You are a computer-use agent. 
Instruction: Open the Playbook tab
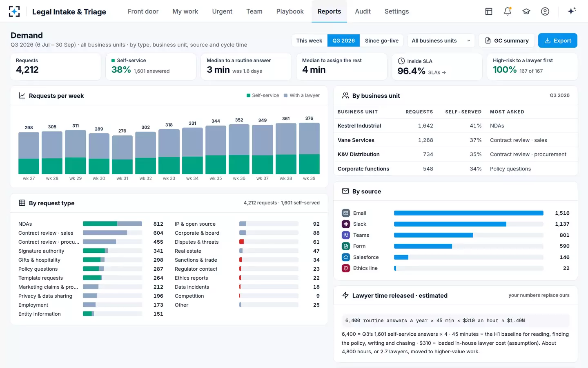[x=290, y=11]
